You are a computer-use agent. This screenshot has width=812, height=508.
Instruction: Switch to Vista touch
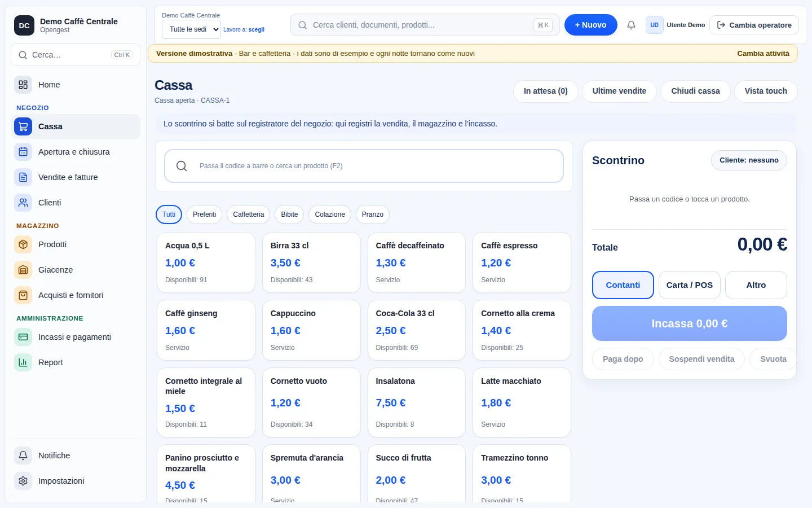(766, 91)
